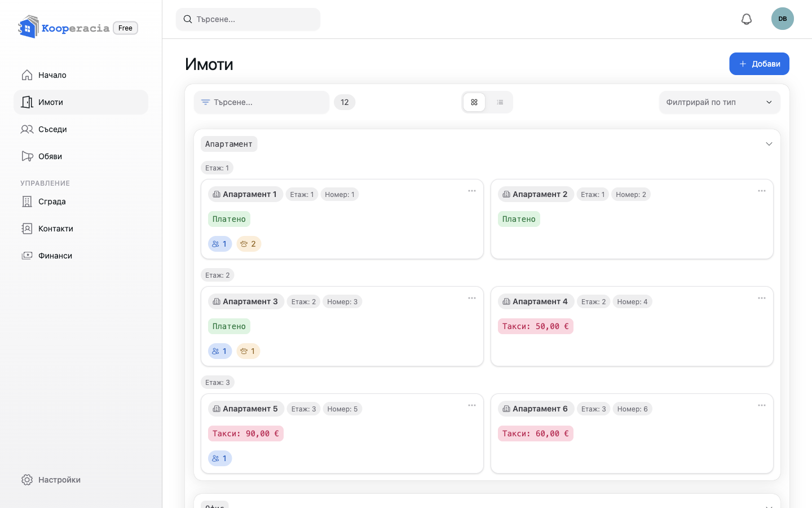Click the Етаж: 2 group label
Image resolution: width=812 pixels, height=508 pixels.
click(217, 275)
